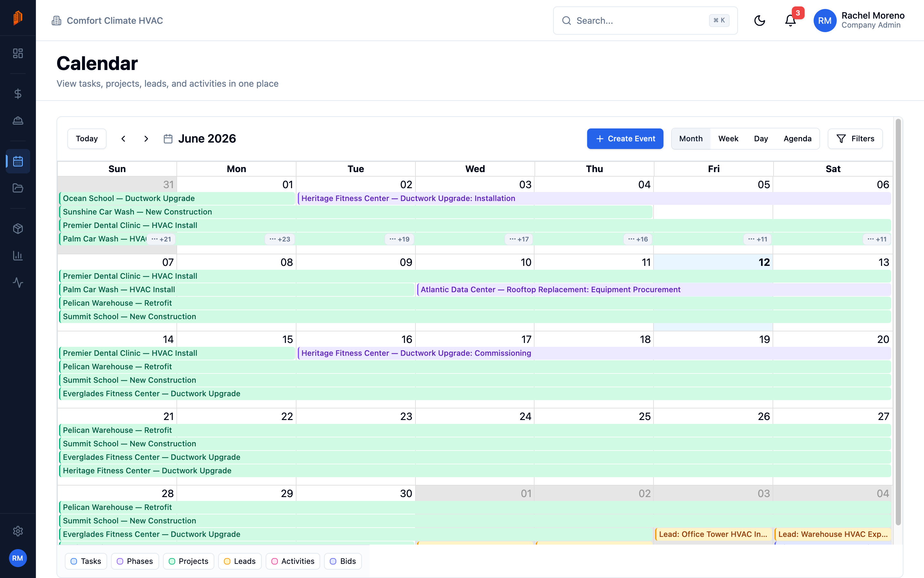Click the RM profile avatar in header
The image size is (924, 578).
click(x=825, y=21)
